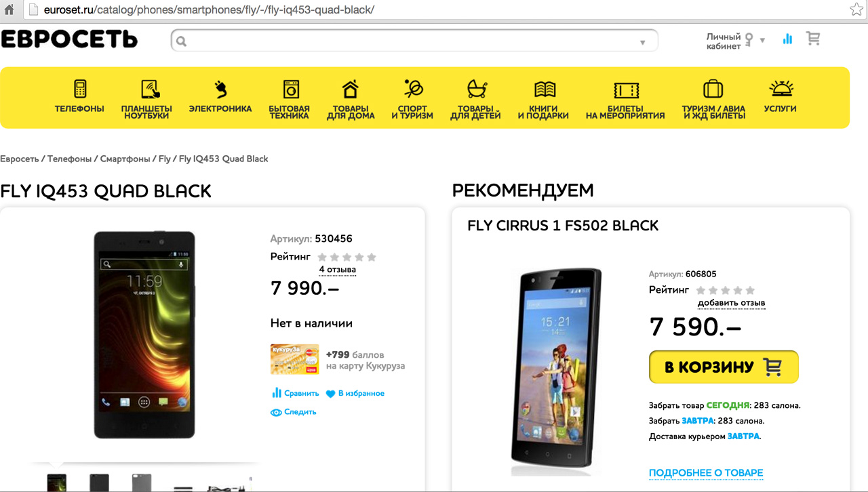Click the shopping cart icon in header
The height and width of the screenshot is (492, 868).
pyautogui.click(x=813, y=39)
